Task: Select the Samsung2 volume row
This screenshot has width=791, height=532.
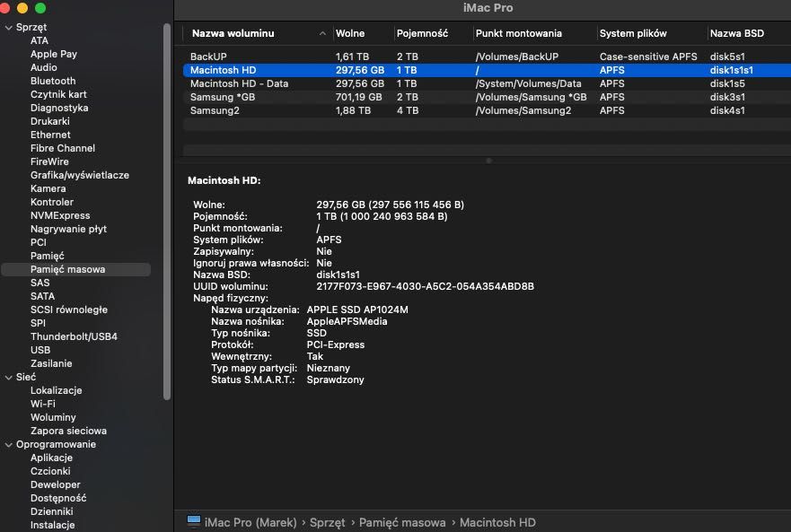Action: (x=487, y=110)
